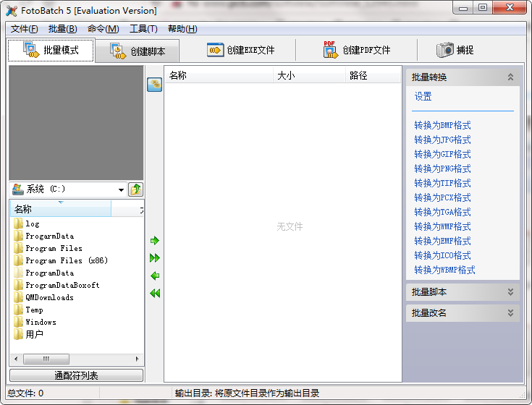Open the 系统 (C:) drive dropdown

[121, 189]
